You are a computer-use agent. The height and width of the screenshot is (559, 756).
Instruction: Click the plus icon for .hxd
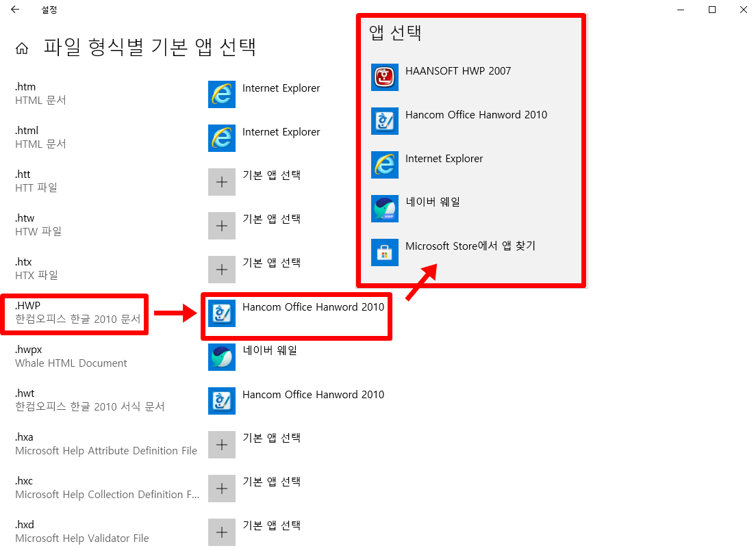[x=222, y=532]
